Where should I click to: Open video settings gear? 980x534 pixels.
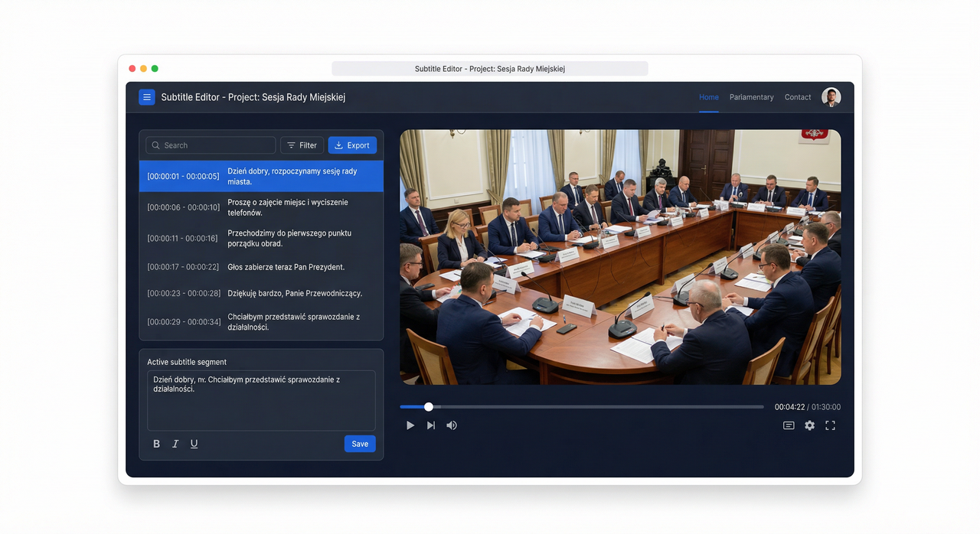tap(809, 425)
